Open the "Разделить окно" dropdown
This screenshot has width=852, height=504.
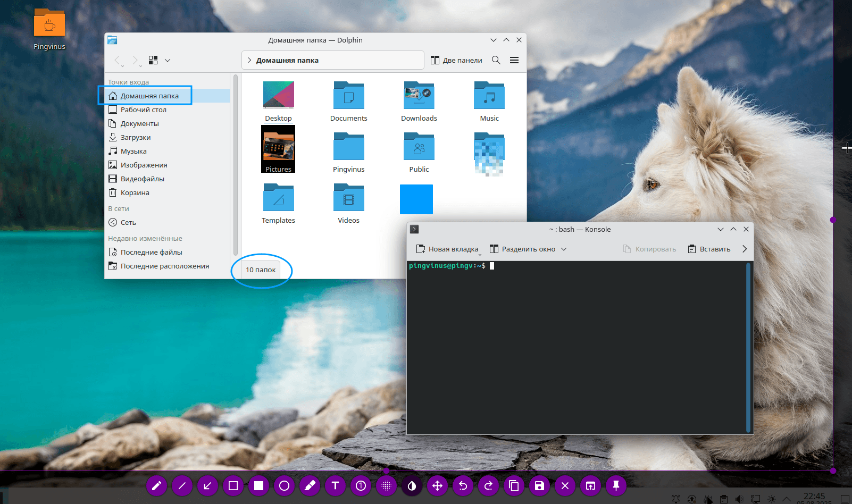[x=564, y=249]
